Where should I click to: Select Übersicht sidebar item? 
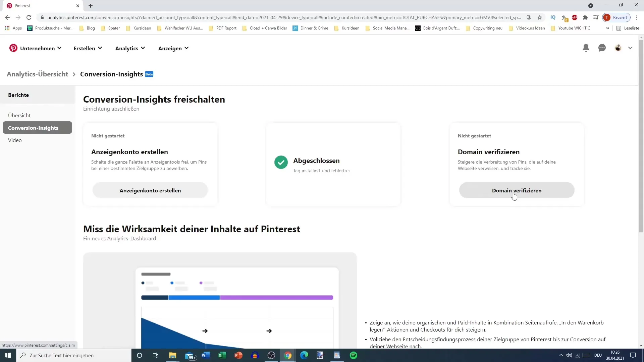[x=19, y=116]
